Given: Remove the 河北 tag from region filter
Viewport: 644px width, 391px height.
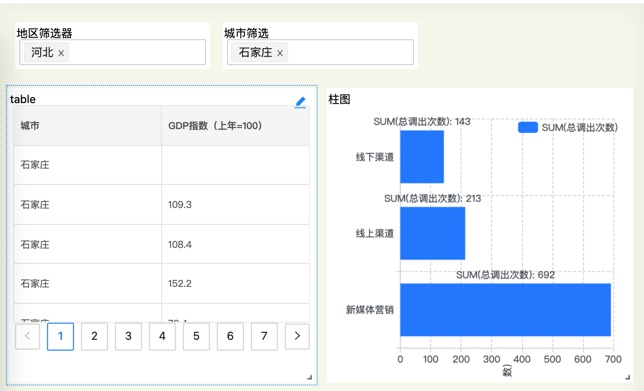Looking at the screenshot, I should pyautogui.click(x=61, y=53).
